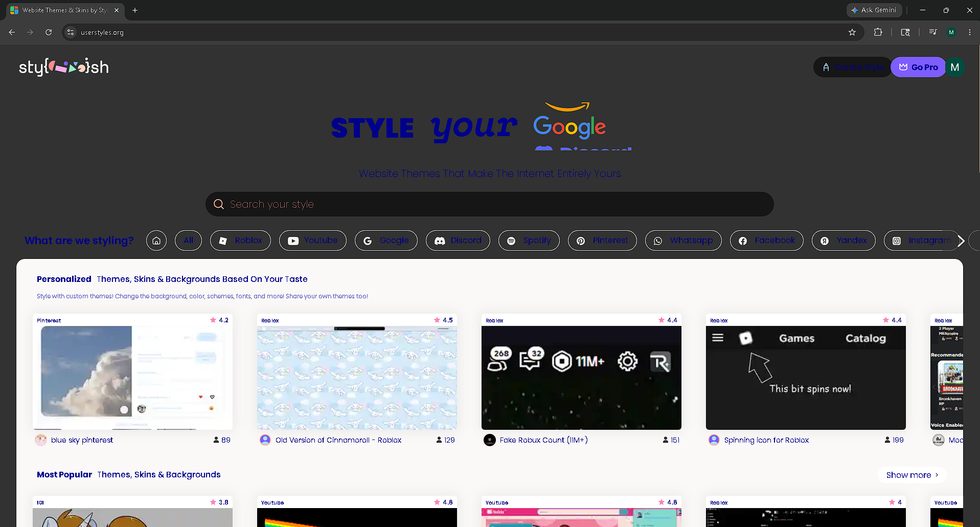980x527 pixels.
Task: Open the home category chip
Action: [156, 240]
